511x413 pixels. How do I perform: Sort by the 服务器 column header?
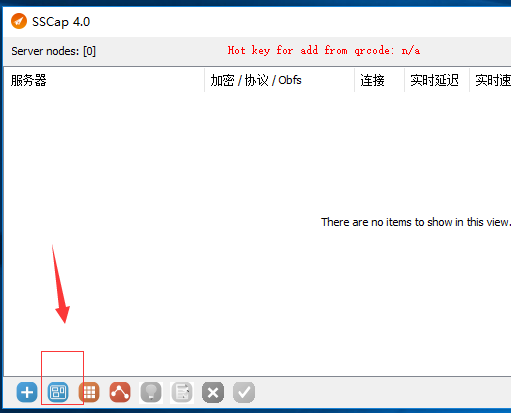[104, 80]
